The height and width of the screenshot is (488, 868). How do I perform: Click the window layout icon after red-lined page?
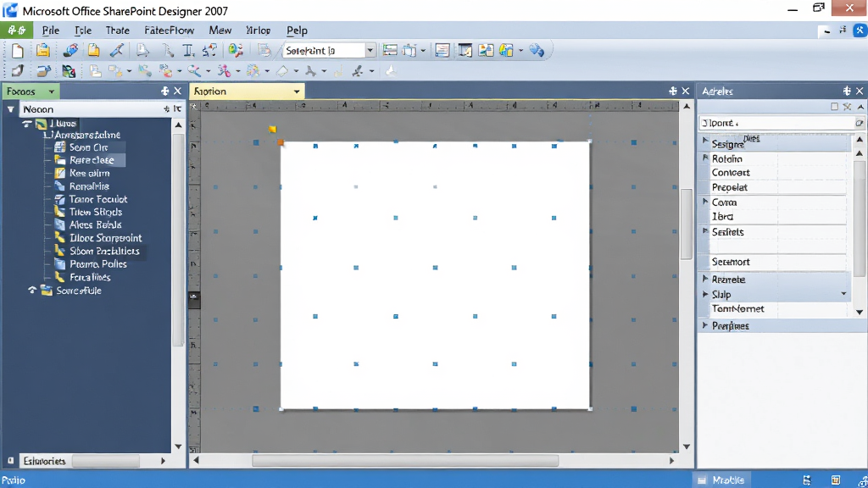pyautogui.click(x=465, y=50)
